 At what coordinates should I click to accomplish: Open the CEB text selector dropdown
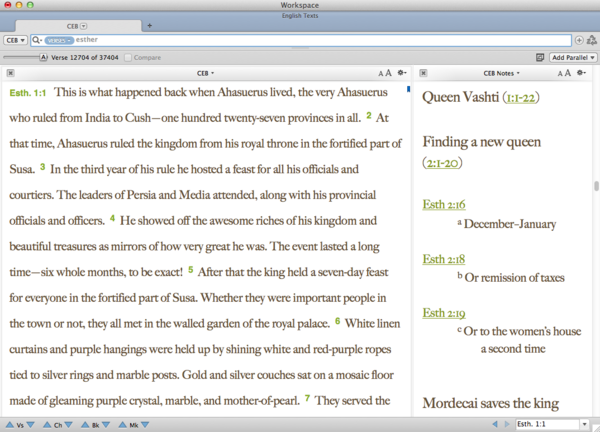(x=15, y=40)
